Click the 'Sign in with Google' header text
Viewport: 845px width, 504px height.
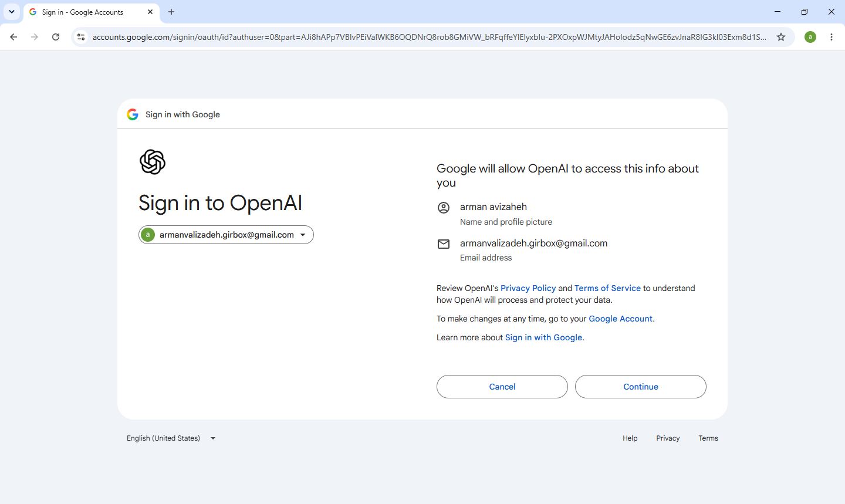[x=182, y=114]
